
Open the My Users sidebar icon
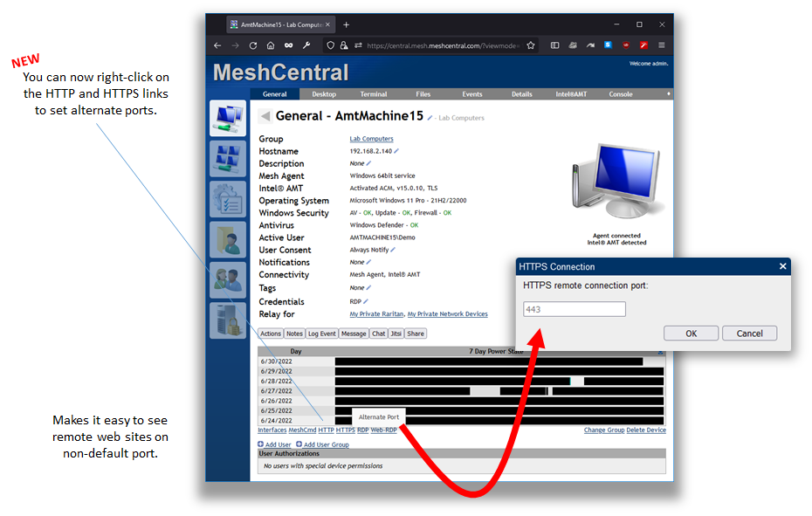228,280
